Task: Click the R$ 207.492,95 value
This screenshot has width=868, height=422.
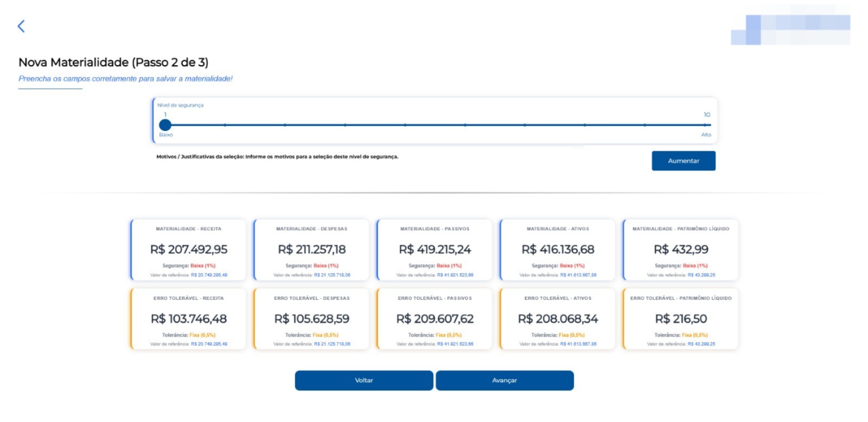Action: tap(189, 249)
